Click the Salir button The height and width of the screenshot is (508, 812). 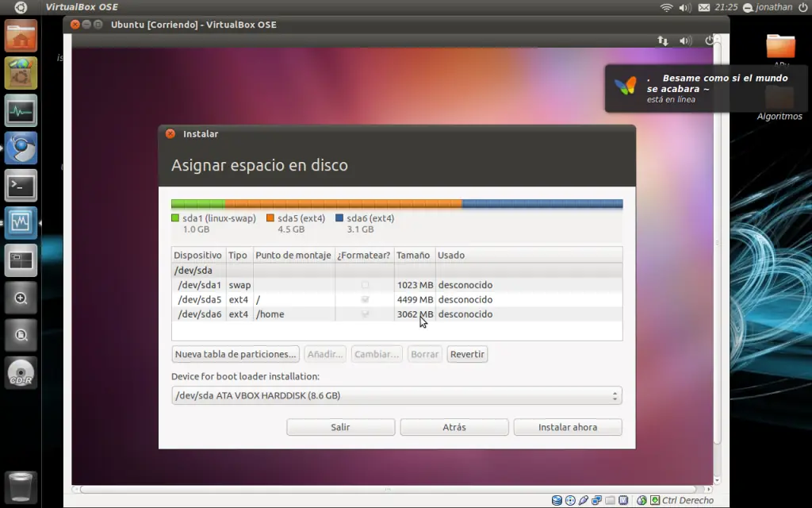point(341,427)
